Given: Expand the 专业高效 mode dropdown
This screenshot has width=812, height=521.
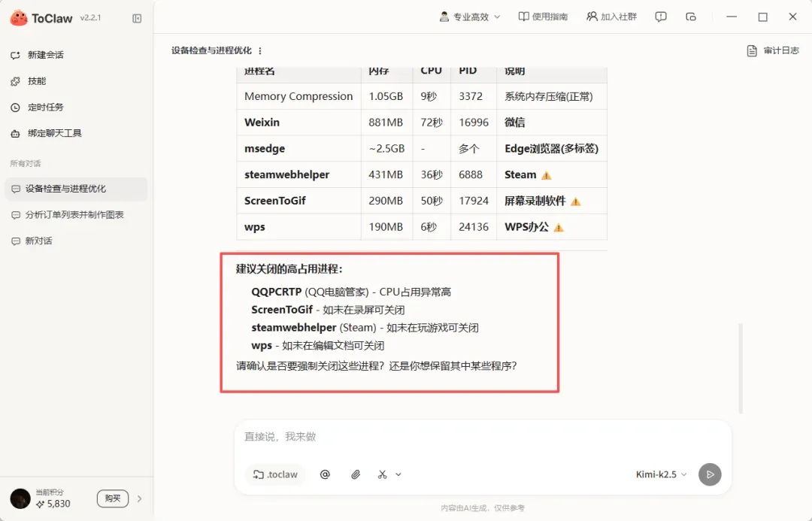Looking at the screenshot, I should pos(470,17).
